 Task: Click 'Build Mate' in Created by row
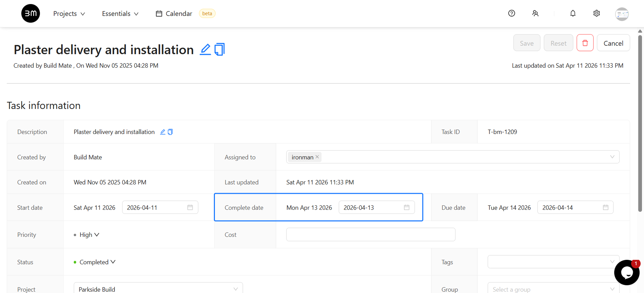[88, 157]
